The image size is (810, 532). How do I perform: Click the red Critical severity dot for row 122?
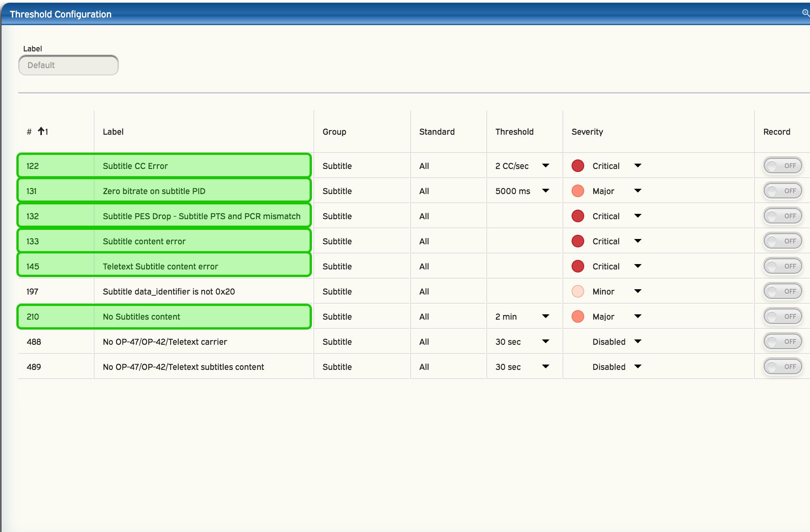click(578, 166)
